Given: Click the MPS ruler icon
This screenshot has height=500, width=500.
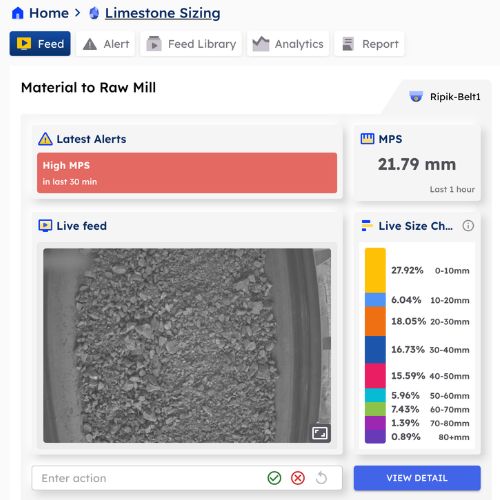Looking at the screenshot, I should coord(367,139).
